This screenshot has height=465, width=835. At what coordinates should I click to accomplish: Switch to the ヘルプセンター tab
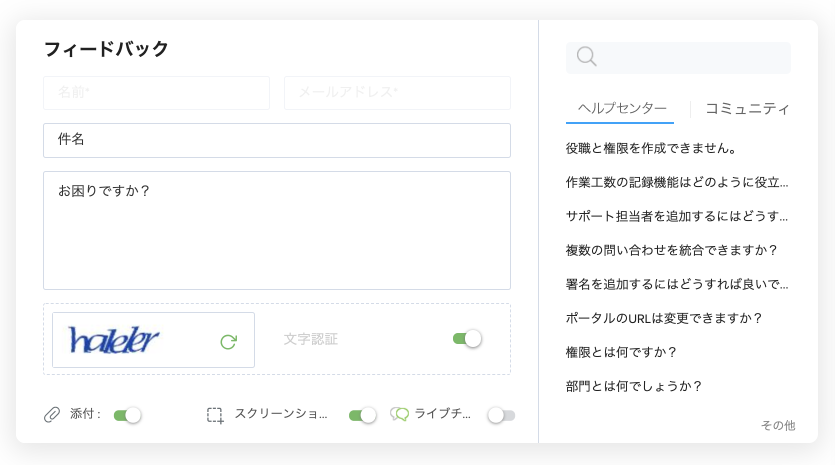tap(621, 109)
